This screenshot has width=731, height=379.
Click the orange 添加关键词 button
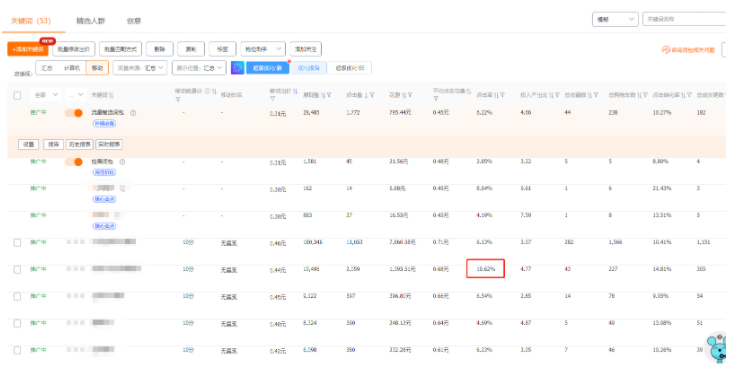28,49
